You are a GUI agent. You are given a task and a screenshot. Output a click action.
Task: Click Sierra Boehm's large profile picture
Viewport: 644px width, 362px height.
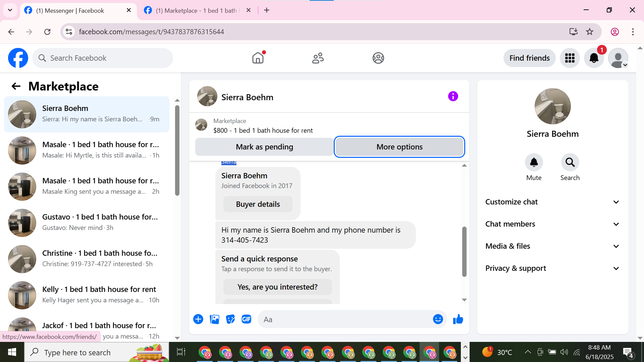click(x=552, y=106)
